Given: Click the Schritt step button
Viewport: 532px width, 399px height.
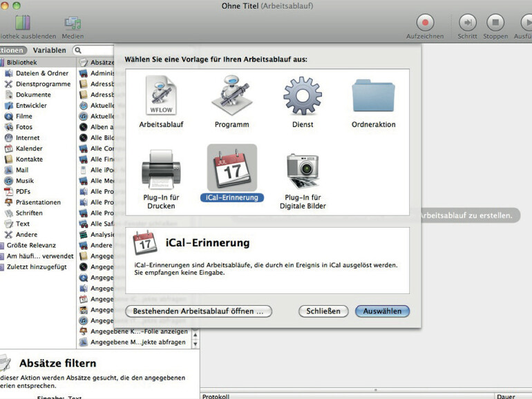Looking at the screenshot, I should [468, 23].
